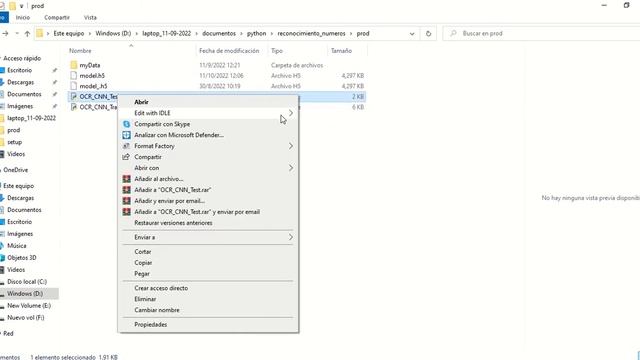The width and height of the screenshot is (640, 360).
Task: Open address bar history dropdown
Action: pyautogui.click(x=412, y=33)
